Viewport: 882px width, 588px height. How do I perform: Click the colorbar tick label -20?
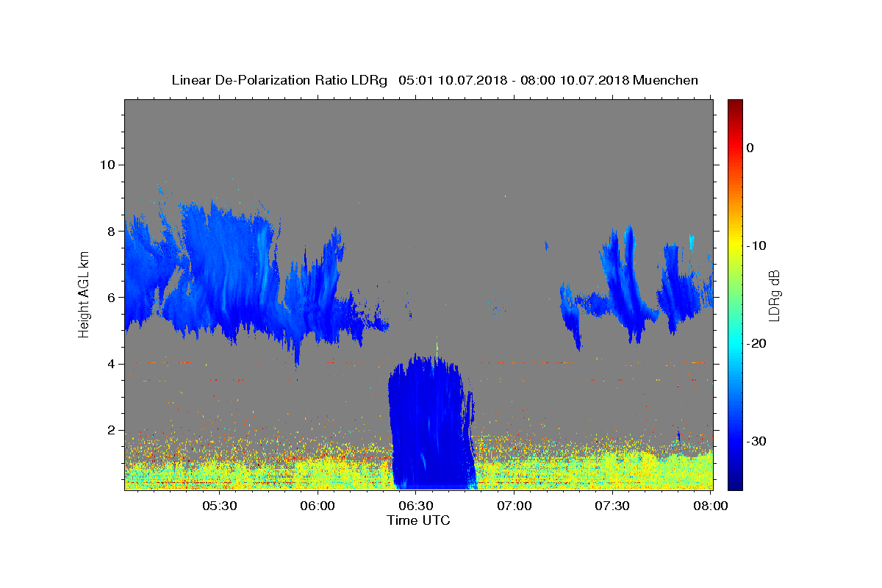point(756,343)
